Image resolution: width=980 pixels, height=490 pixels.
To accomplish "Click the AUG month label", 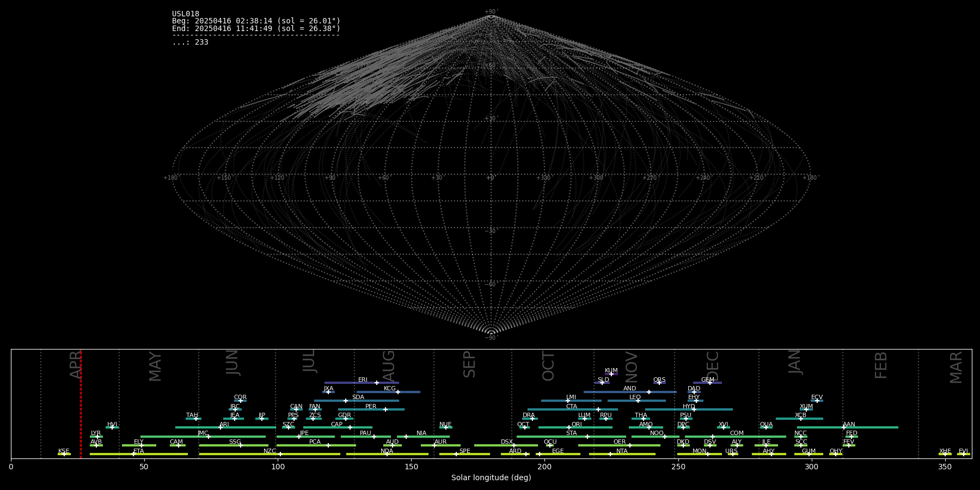I will coord(389,365).
